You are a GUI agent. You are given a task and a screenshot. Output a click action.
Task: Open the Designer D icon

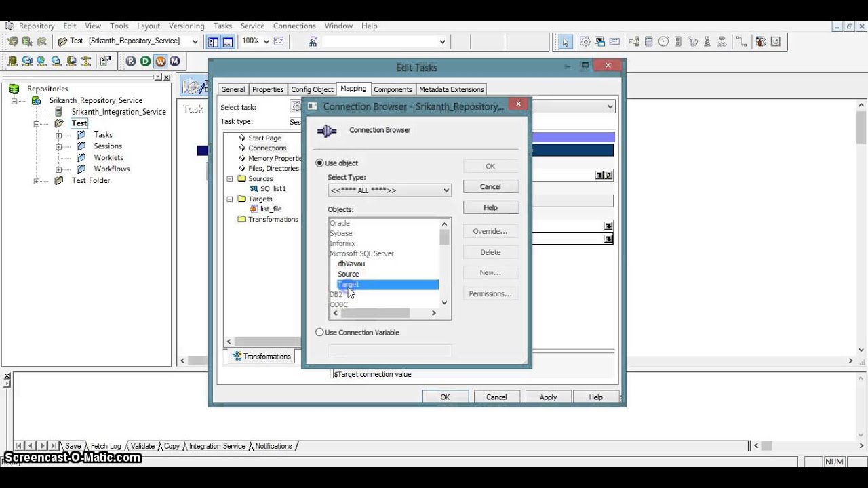click(145, 61)
